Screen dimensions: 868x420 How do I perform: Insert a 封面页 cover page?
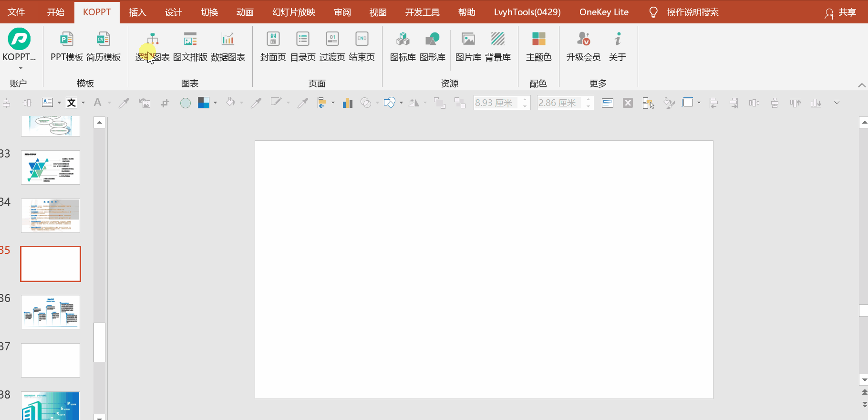pos(273,46)
